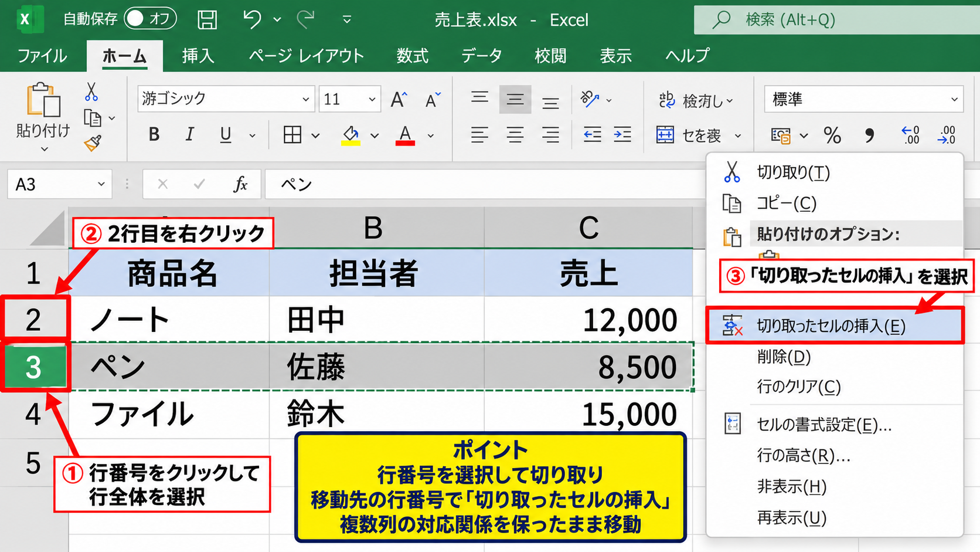This screenshot has height=552, width=980.
Task: Switch to the データ tab
Action: click(481, 56)
